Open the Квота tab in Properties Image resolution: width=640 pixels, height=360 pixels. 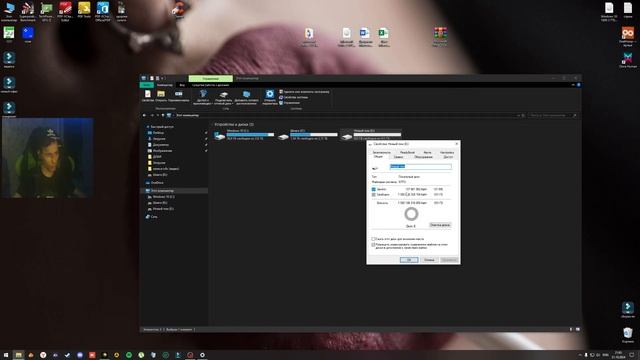click(x=427, y=152)
